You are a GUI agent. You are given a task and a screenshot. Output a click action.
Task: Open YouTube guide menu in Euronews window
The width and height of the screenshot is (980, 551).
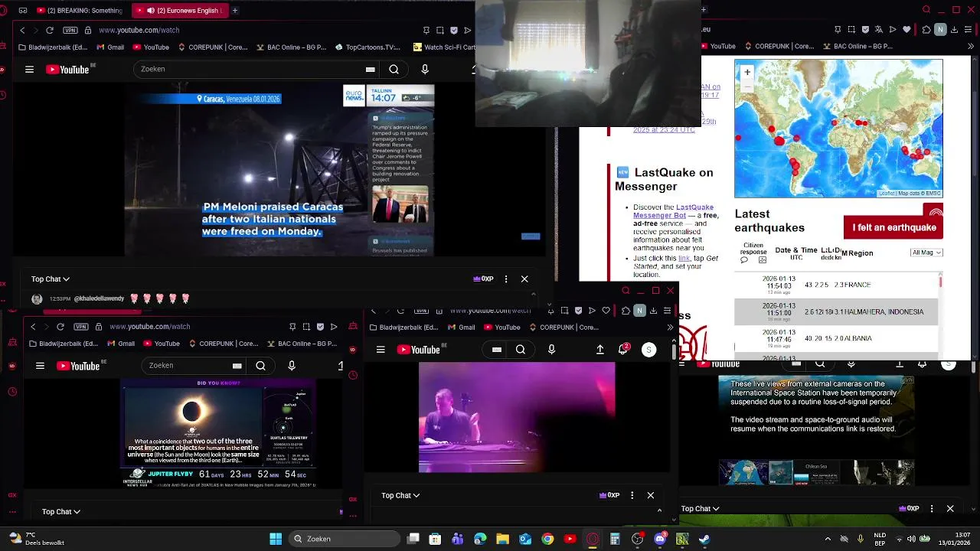[29, 69]
